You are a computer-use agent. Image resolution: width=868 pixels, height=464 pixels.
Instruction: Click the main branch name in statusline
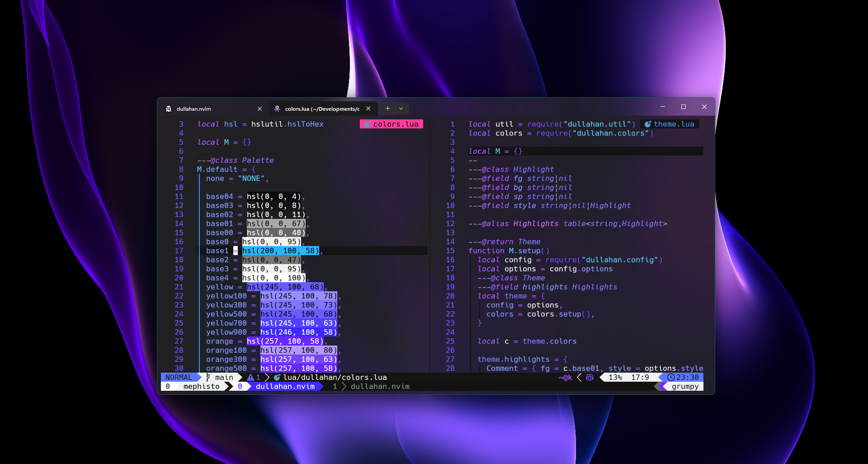[x=224, y=377]
